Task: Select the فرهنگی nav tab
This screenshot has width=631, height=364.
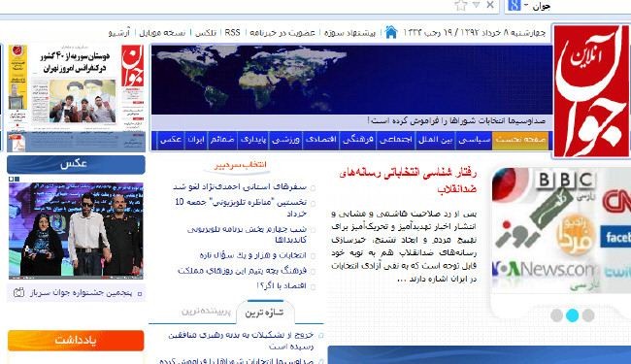Action: (x=358, y=140)
